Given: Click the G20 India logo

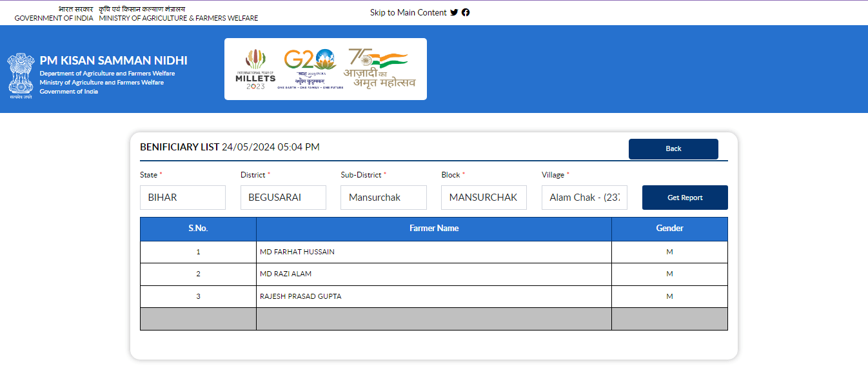Looking at the screenshot, I should (310, 68).
